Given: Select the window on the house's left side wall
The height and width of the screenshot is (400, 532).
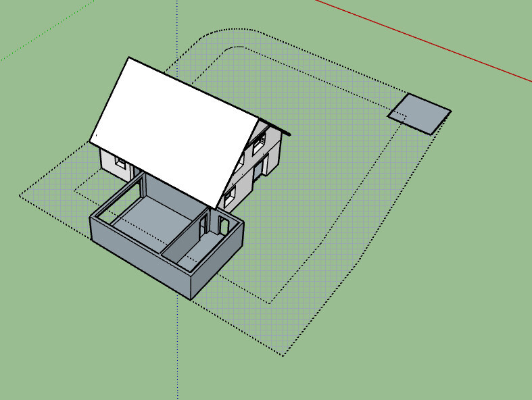Looking at the screenshot, I should click(x=120, y=162).
